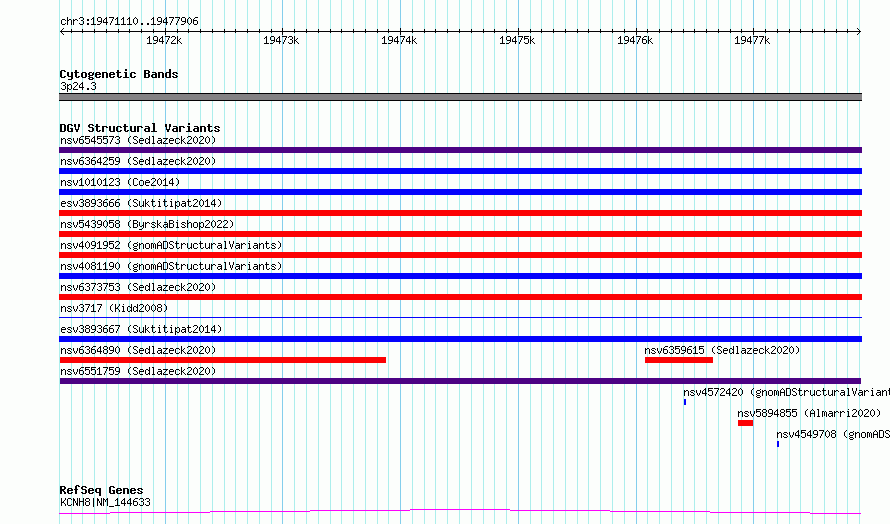Image resolution: width=890 pixels, height=524 pixels.
Task: Click the red nsv6373753 variant bar
Action: [x=460, y=297]
